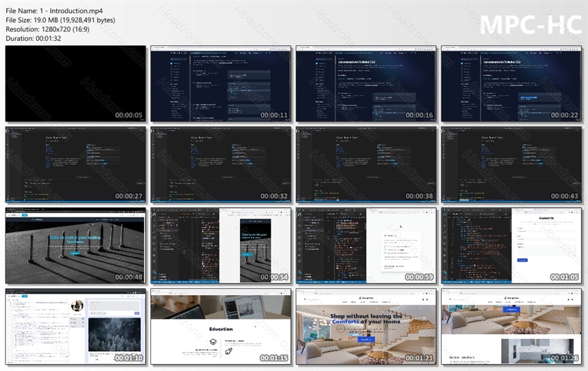Image resolution: width=588 pixels, height=371 pixels.
Task: Click the frame thumbnail at 00:00:16
Action: 366,83
